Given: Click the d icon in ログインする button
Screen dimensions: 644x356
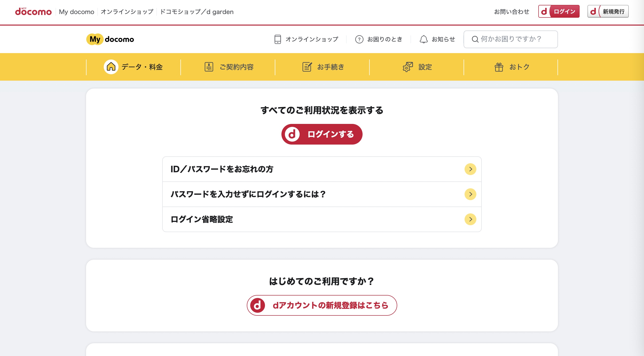Looking at the screenshot, I should point(292,134).
